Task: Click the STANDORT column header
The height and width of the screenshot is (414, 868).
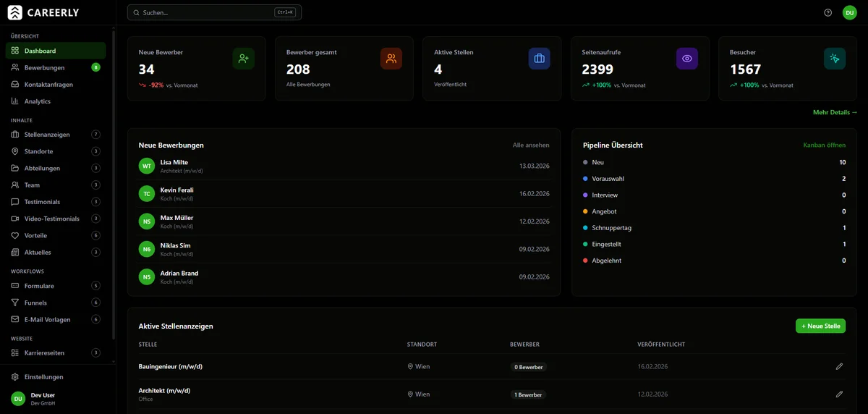Action: (422, 345)
